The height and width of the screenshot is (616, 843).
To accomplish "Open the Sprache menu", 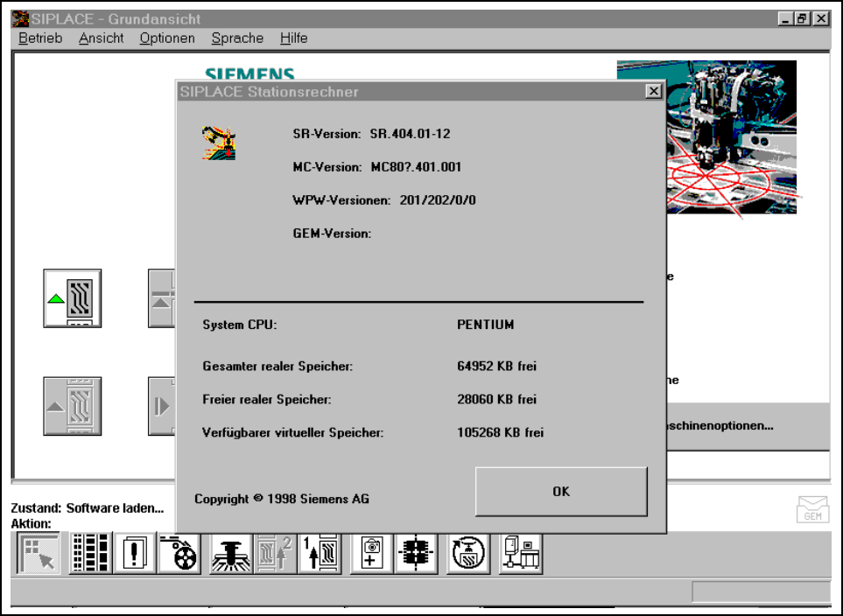I will [237, 38].
